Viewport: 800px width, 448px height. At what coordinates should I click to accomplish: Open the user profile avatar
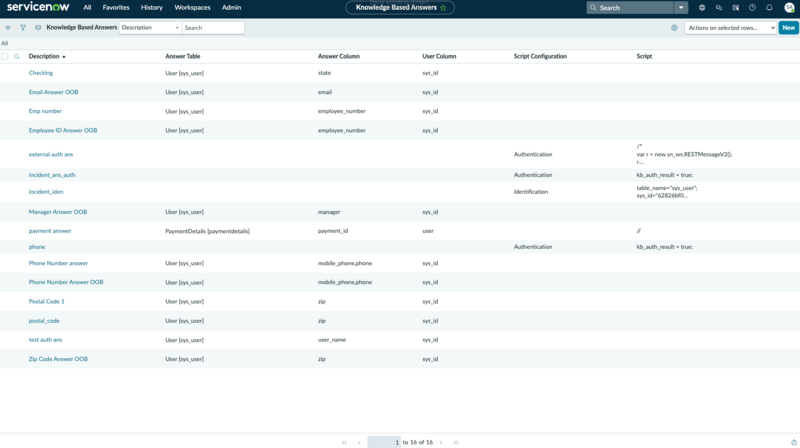pyautogui.click(x=789, y=8)
